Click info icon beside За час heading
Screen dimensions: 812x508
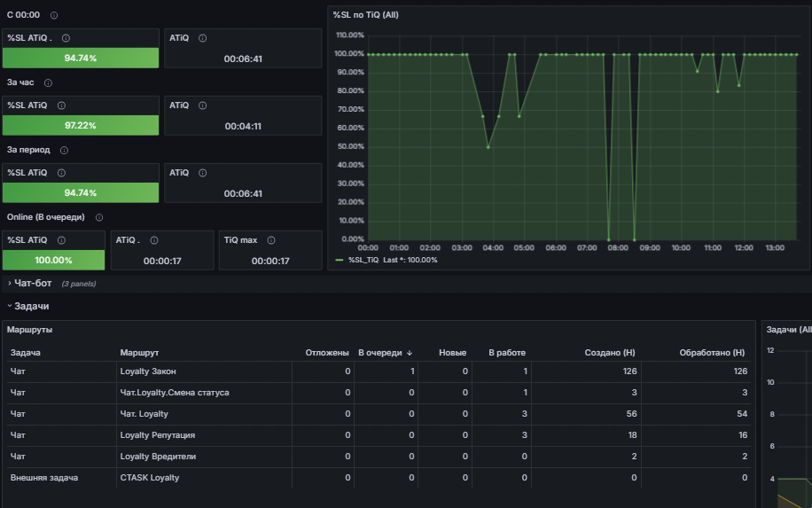tap(48, 82)
